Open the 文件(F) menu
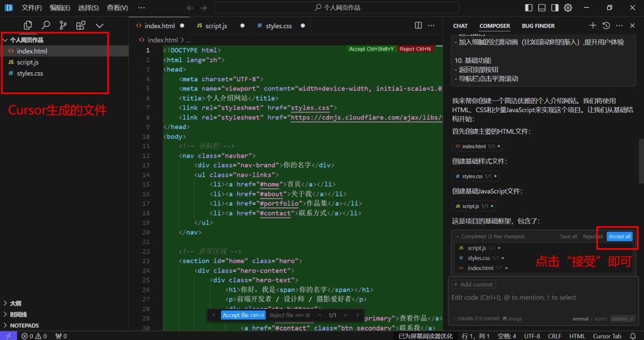The width and height of the screenshot is (644, 340). [x=32, y=8]
